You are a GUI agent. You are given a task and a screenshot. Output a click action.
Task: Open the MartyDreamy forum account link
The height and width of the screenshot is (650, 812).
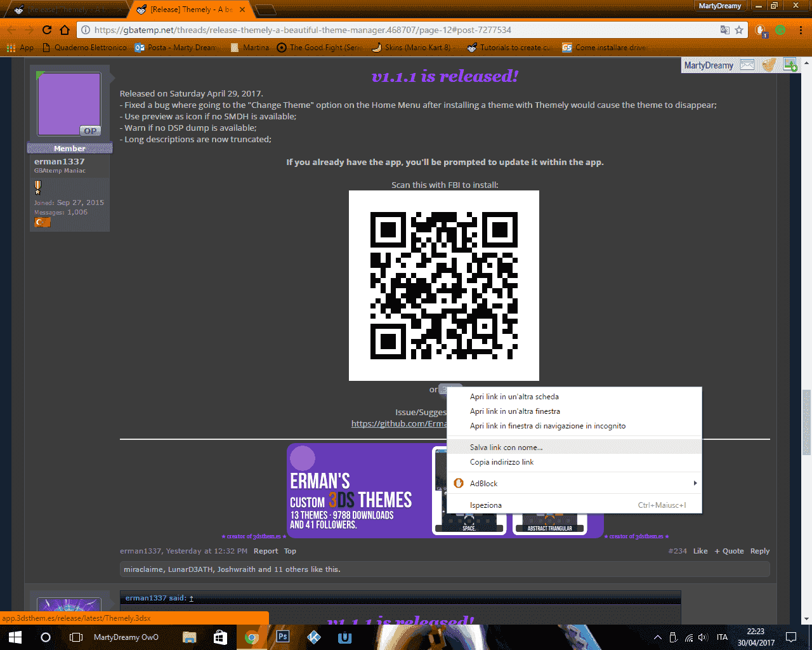[709, 65]
